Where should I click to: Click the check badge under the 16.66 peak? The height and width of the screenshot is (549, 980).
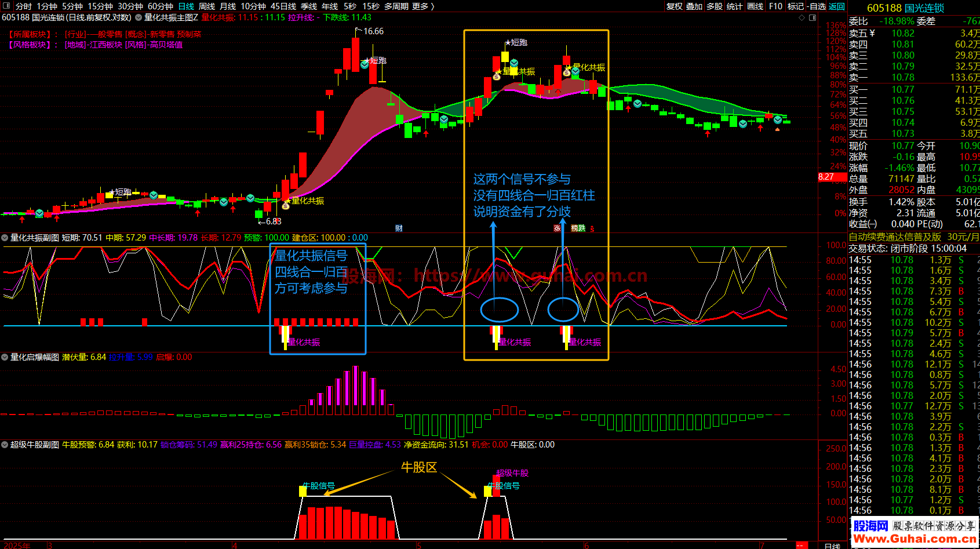365,65
